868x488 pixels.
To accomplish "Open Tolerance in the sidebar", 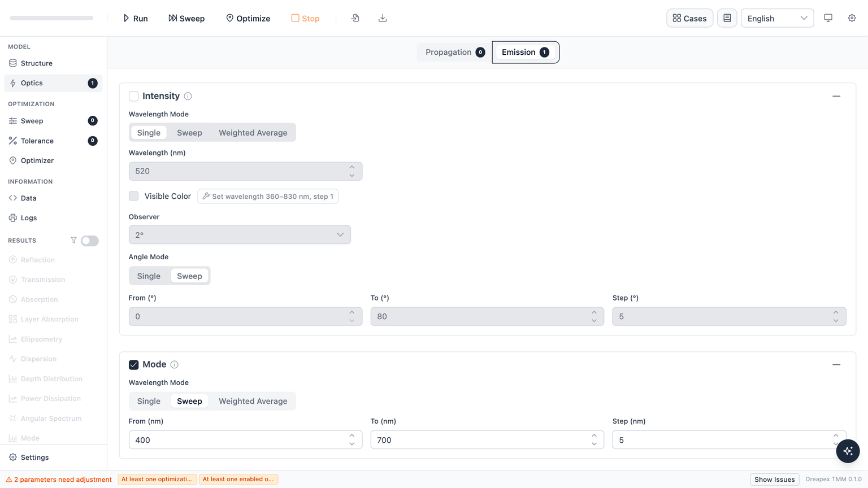I will (x=53, y=141).
